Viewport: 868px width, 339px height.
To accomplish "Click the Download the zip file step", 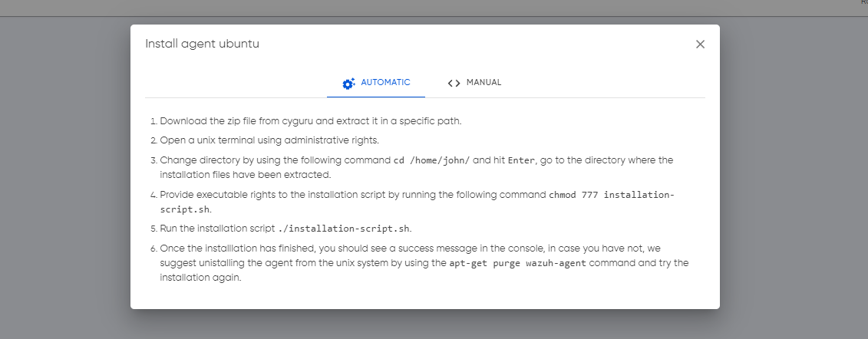I will (311, 121).
